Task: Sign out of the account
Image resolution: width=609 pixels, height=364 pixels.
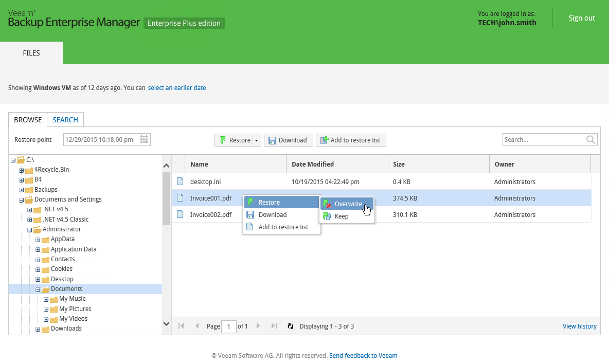Action: pyautogui.click(x=581, y=18)
